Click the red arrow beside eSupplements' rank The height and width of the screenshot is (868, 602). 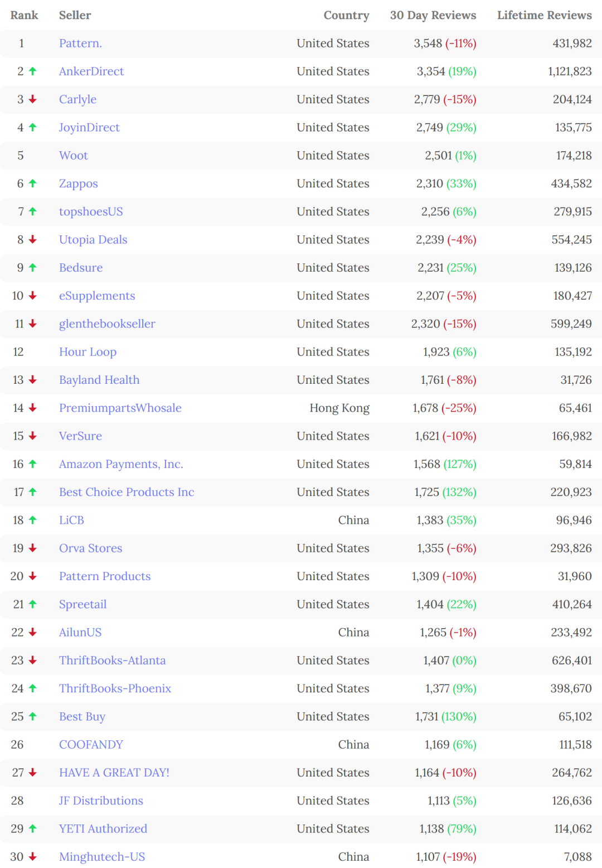[32, 296]
